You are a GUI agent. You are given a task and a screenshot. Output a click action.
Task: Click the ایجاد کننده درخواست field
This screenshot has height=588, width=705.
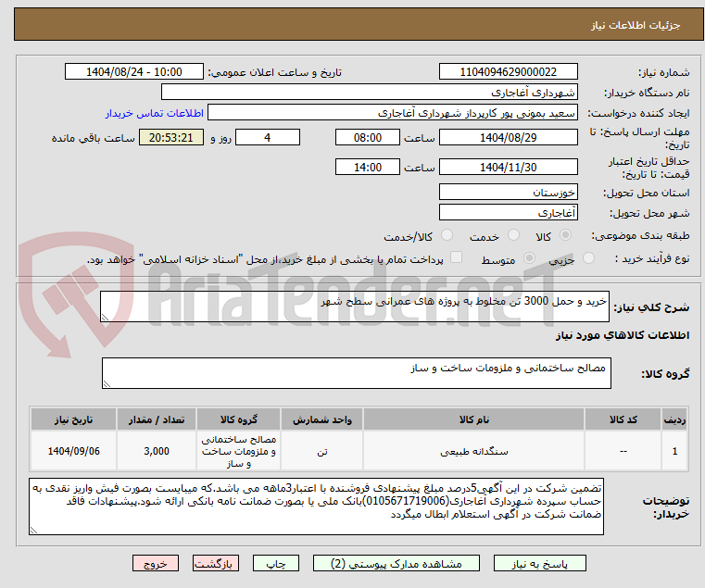coord(393,112)
